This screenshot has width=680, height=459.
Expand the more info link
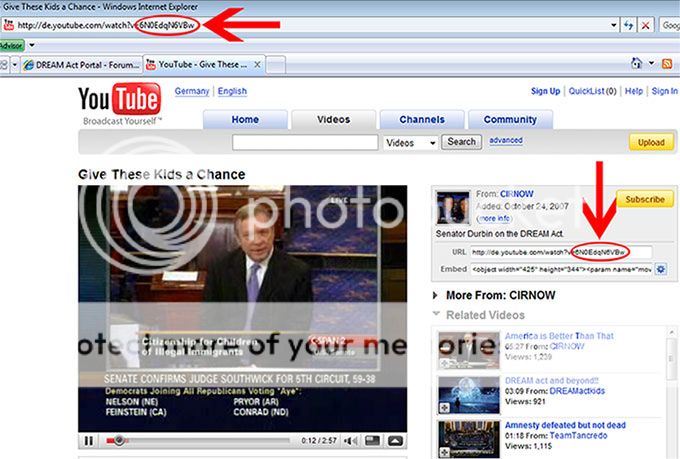494,218
